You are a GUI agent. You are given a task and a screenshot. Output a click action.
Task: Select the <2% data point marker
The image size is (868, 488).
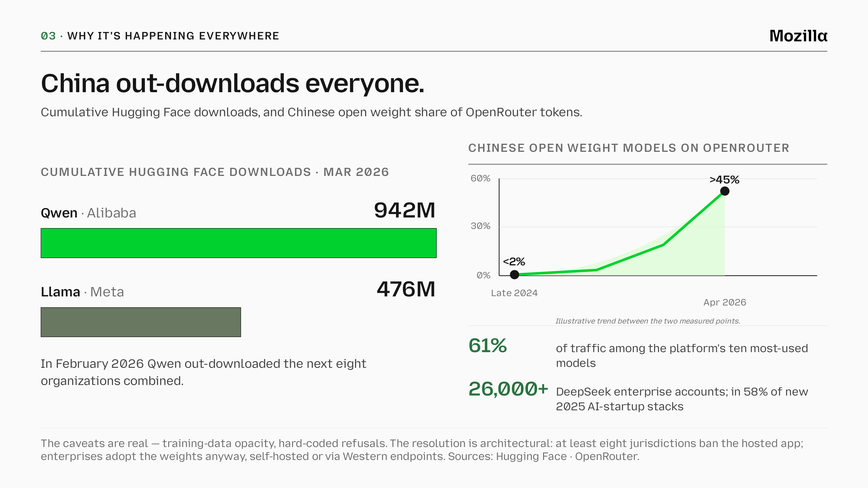(514, 274)
